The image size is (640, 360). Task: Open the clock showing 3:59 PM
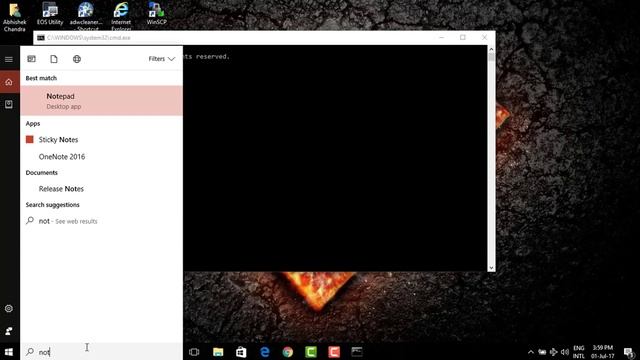[x=603, y=352]
